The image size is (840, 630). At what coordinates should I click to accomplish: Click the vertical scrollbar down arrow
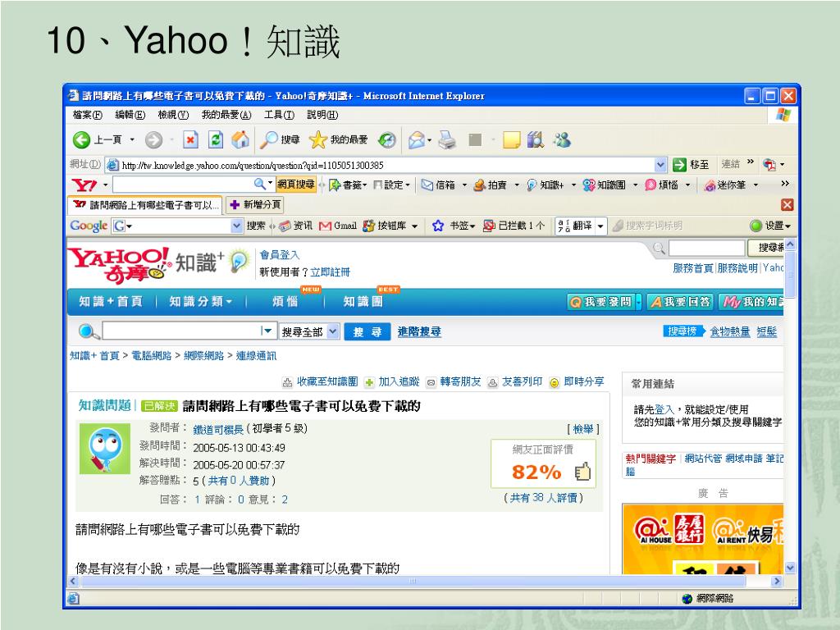(x=790, y=568)
